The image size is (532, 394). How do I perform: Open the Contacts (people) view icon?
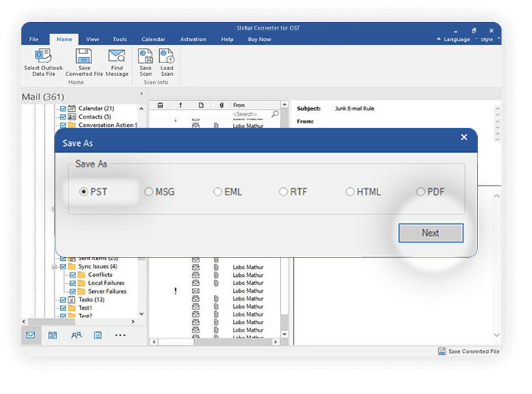(x=76, y=335)
